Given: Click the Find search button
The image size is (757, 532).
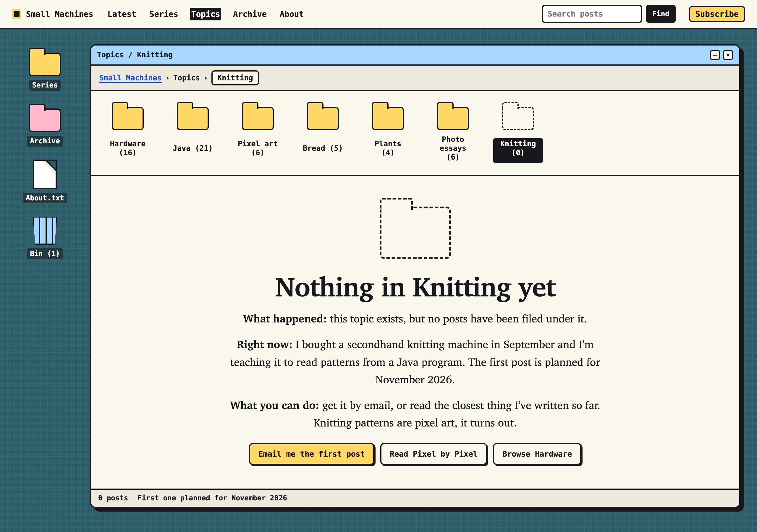Looking at the screenshot, I should pyautogui.click(x=660, y=14).
